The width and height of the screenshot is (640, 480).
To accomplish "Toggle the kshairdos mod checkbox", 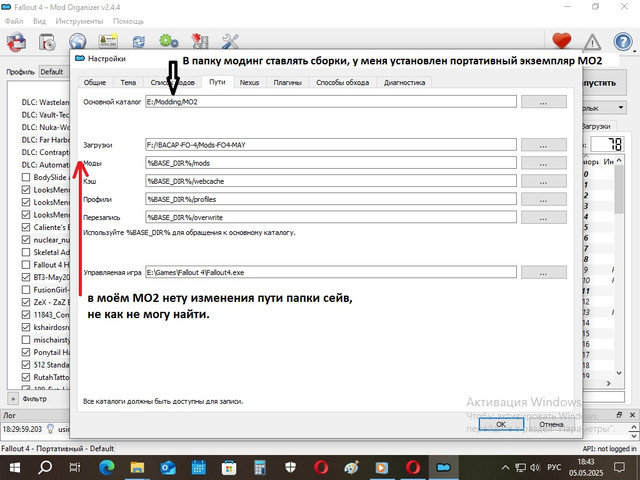I will click(x=26, y=327).
